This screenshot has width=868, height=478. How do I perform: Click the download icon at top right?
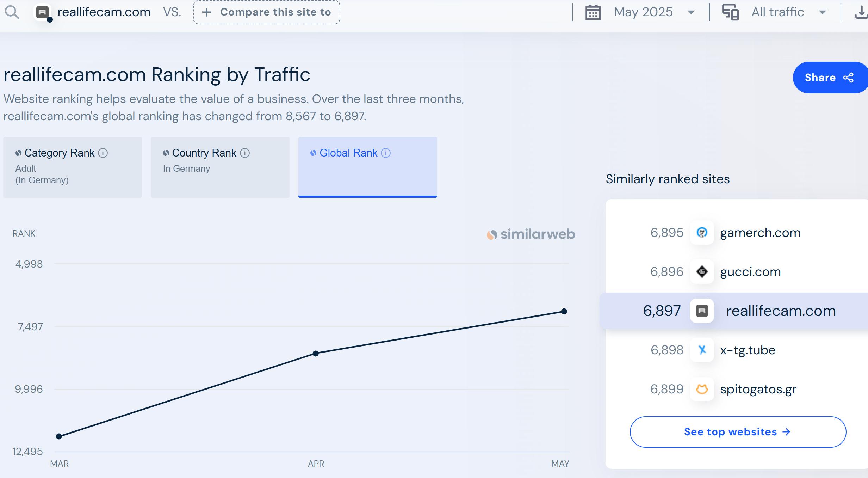click(x=861, y=13)
